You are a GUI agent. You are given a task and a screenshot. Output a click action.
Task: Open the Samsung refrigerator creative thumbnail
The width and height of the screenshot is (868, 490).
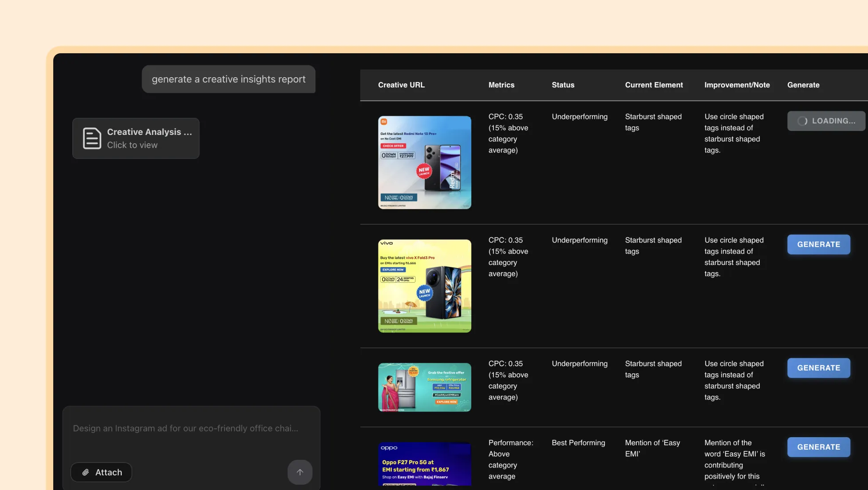[425, 387]
